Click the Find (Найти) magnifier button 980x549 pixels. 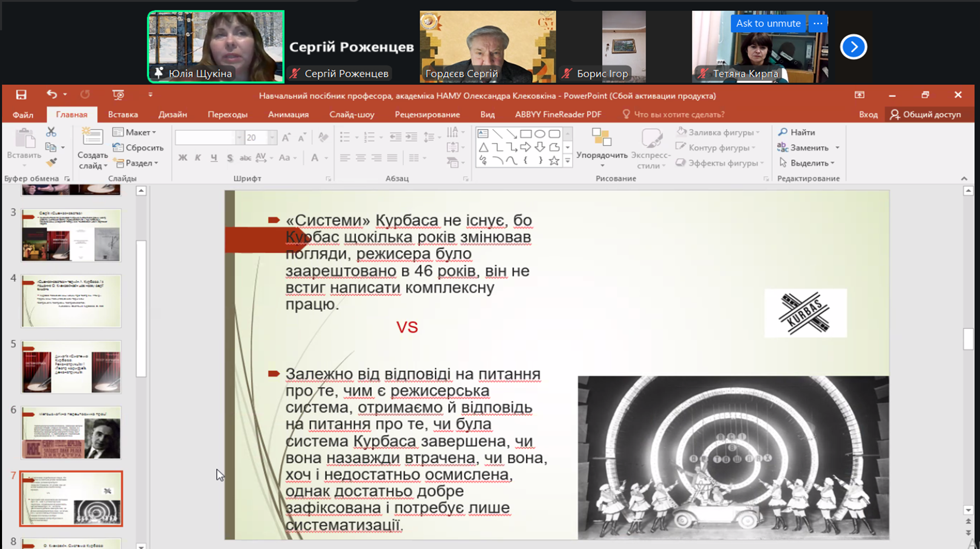tap(797, 132)
